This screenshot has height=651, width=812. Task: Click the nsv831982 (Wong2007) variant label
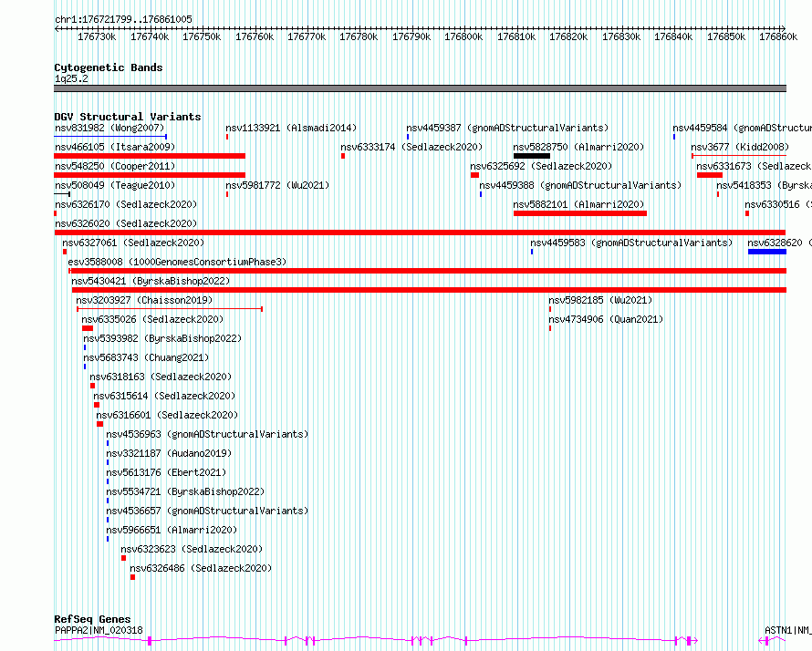click(x=109, y=128)
